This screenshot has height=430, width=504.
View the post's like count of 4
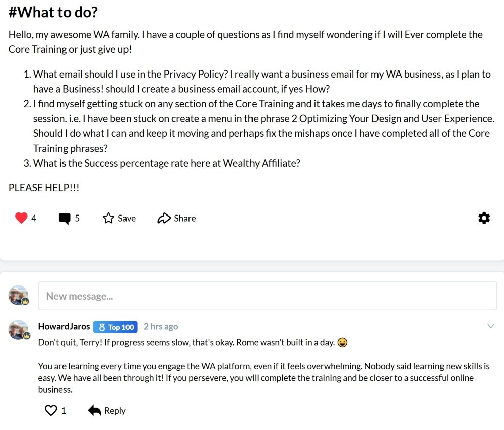point(34,219)
